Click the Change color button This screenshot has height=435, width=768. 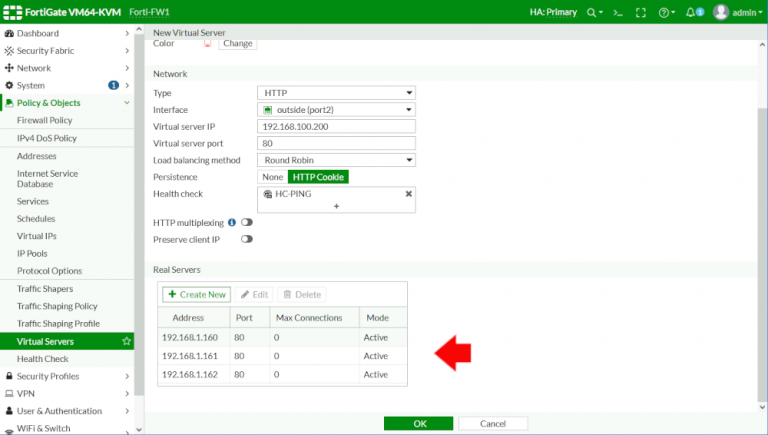[x=238, y=43]
